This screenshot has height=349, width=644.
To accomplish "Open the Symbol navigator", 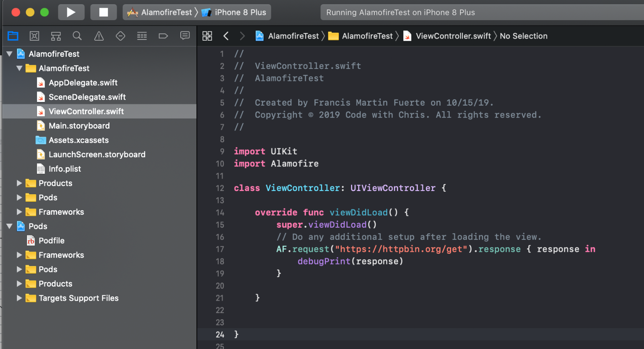I will 56,36.
